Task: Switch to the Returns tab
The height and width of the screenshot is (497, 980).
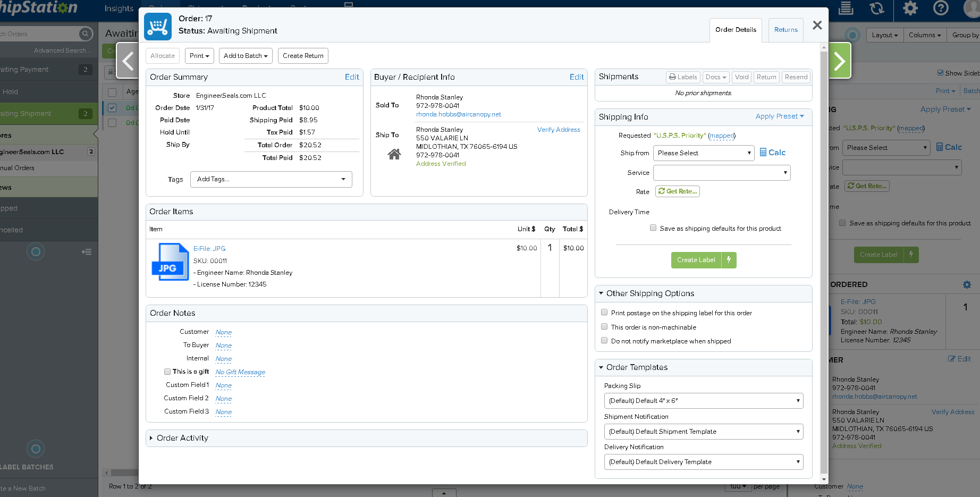Action: (785, 30)
